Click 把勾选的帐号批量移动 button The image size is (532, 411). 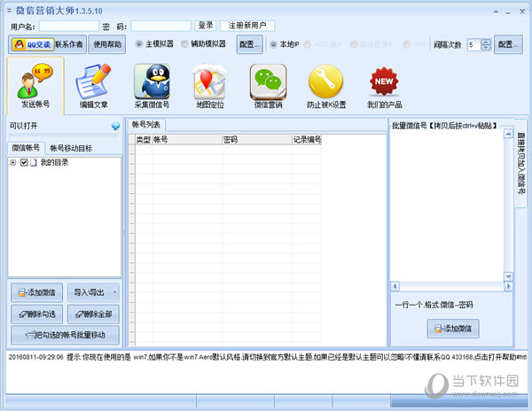[x=65, y=335]
